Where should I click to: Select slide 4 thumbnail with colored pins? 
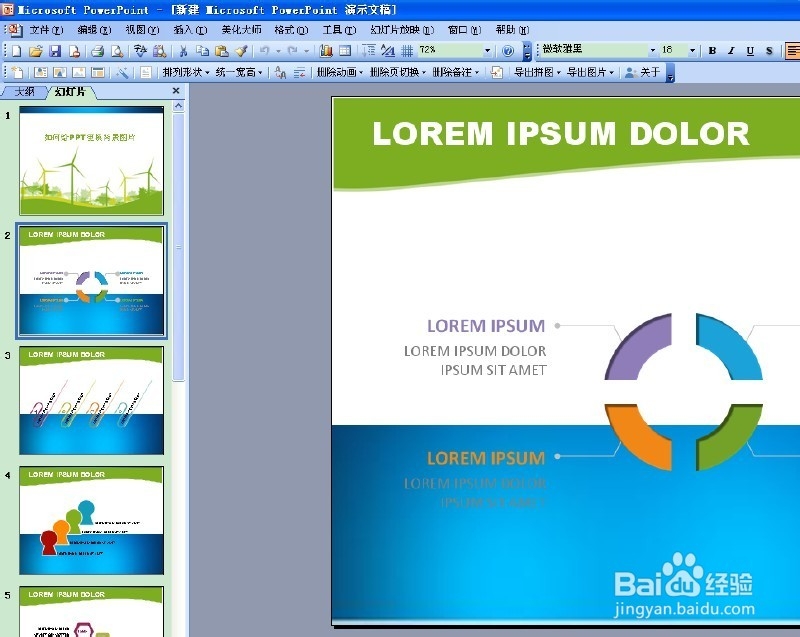92,520
